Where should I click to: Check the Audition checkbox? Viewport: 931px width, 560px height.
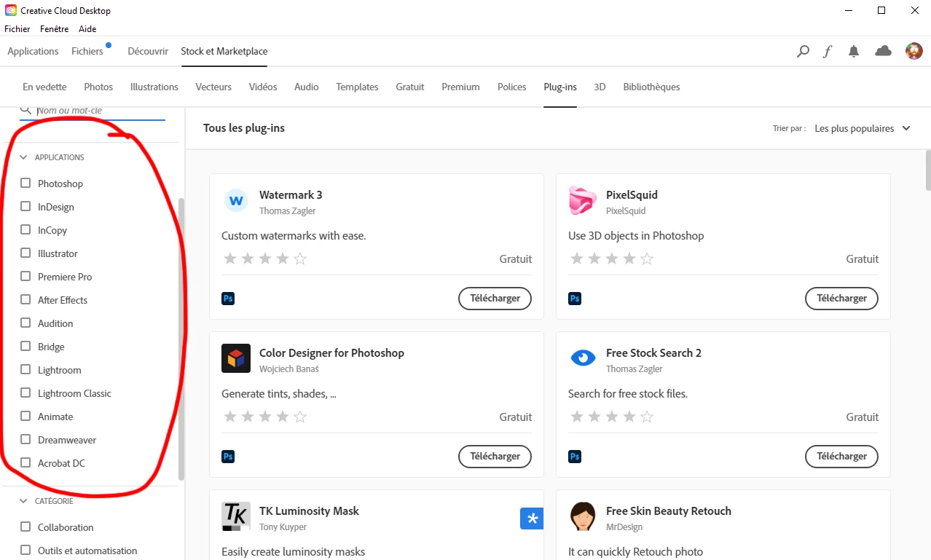click(25, 323)
